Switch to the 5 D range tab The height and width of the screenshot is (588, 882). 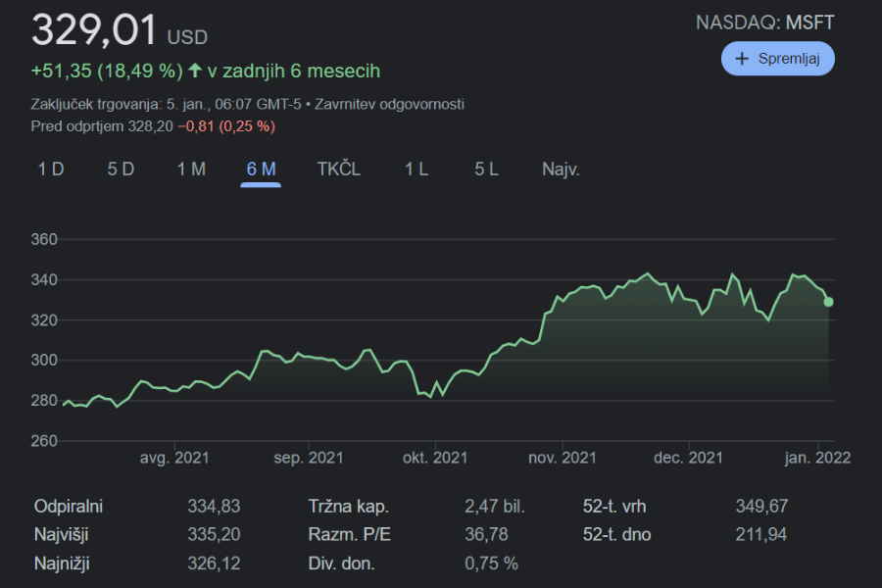coord(121,170)
